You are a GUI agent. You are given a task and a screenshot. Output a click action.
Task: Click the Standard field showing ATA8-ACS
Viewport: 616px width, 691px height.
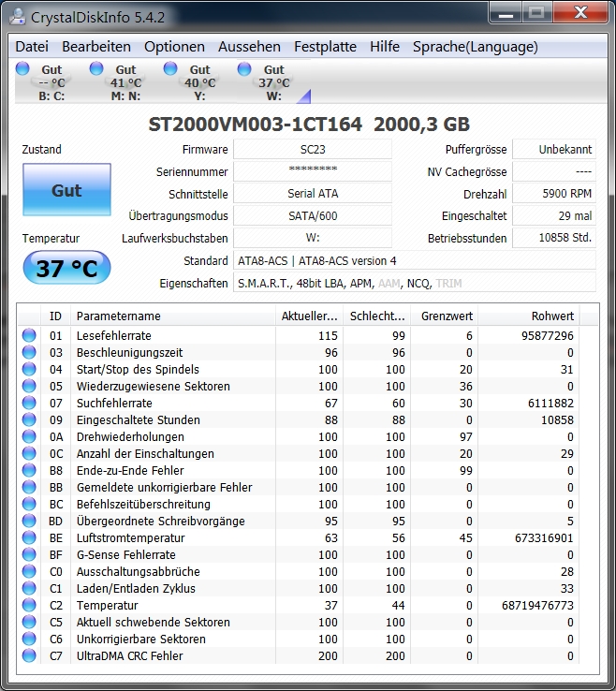pos(414,261)
